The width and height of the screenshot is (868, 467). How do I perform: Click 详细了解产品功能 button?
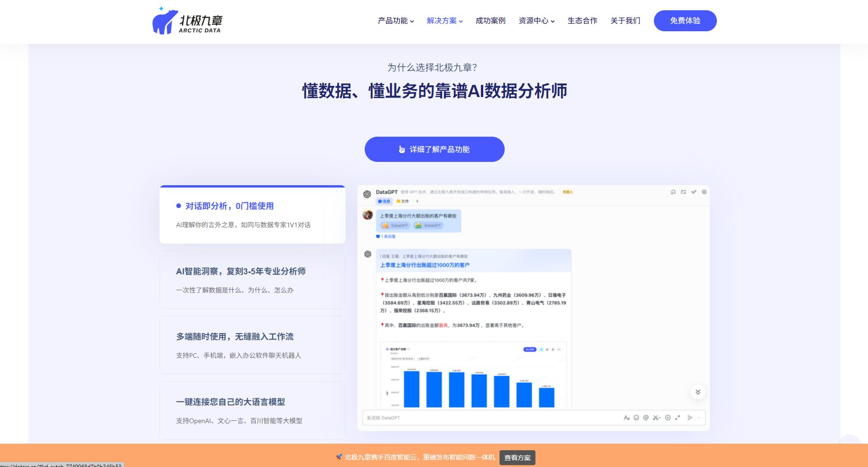[x=434, y=149]
